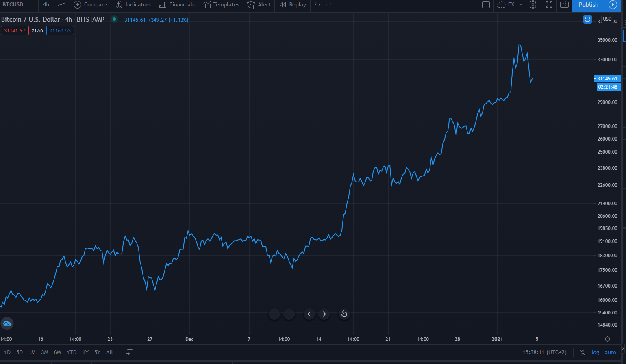Take a chart snapshot with camera icon

pos(564,5)
